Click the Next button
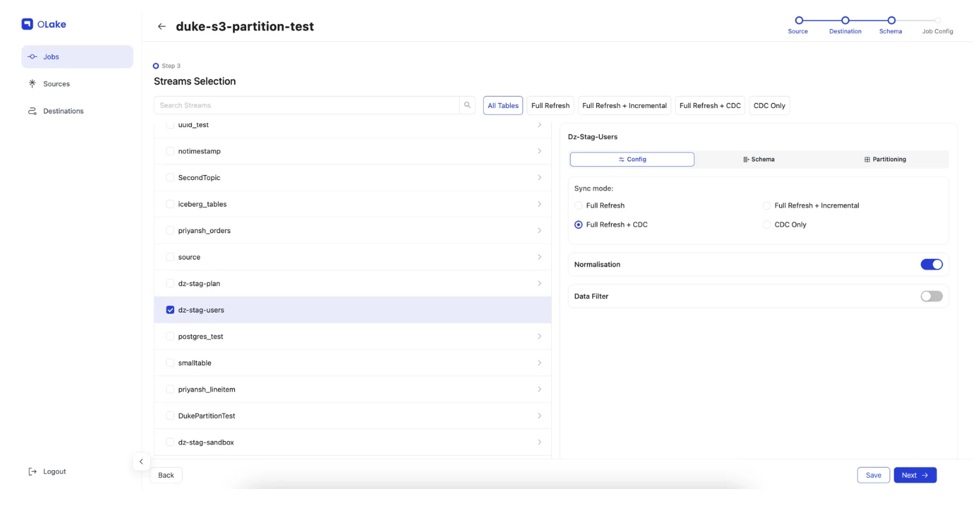The image size is (980, 513). [914, 475]
